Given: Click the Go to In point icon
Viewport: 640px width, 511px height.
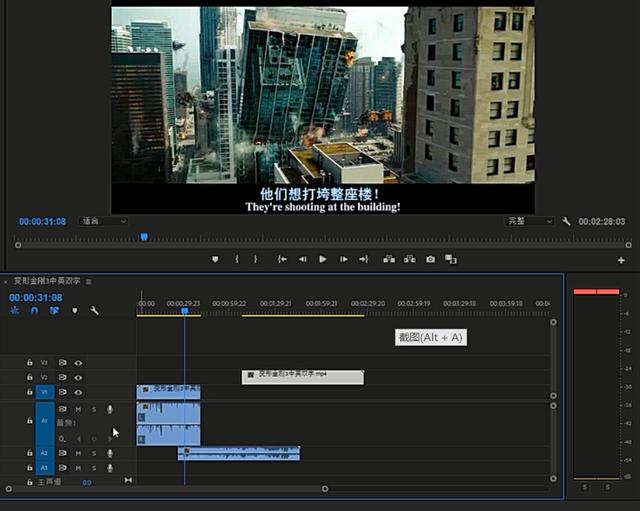Looking at the screenshot, I should [282, 259].
